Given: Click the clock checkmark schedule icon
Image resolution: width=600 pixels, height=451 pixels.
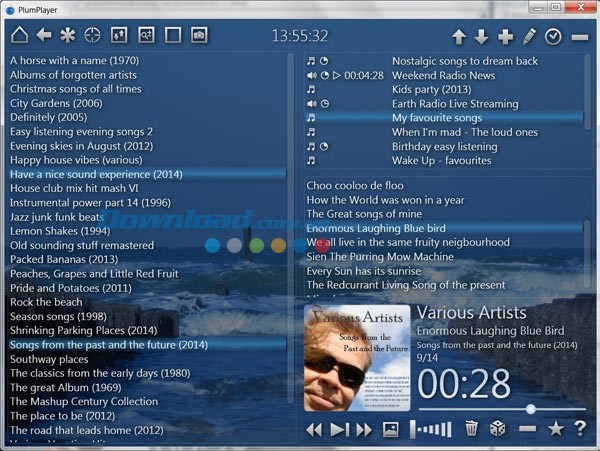Looking at the screenshot, I should pyautogui.click(x=554, y=37).
